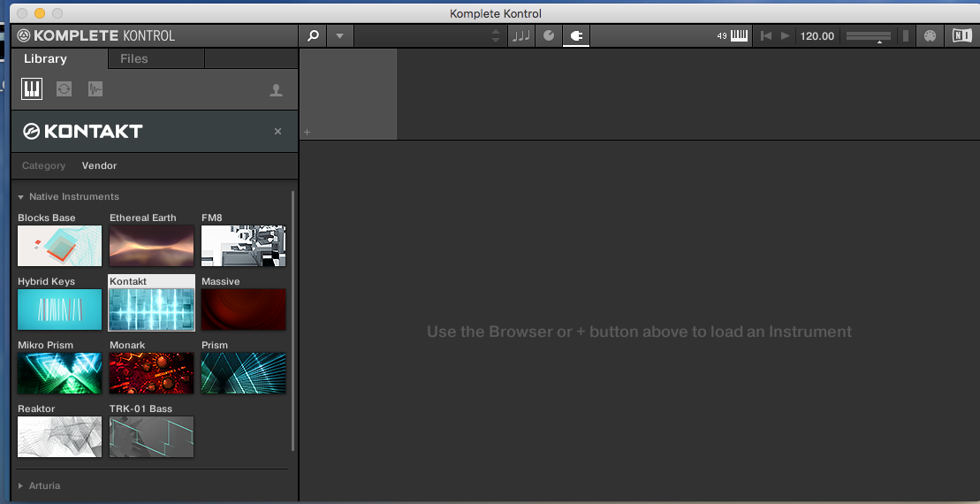This screenshot has width=980, height=504.
Task: Collapse the Native Instruments vendor group
Action: click(x=20, y=197)
